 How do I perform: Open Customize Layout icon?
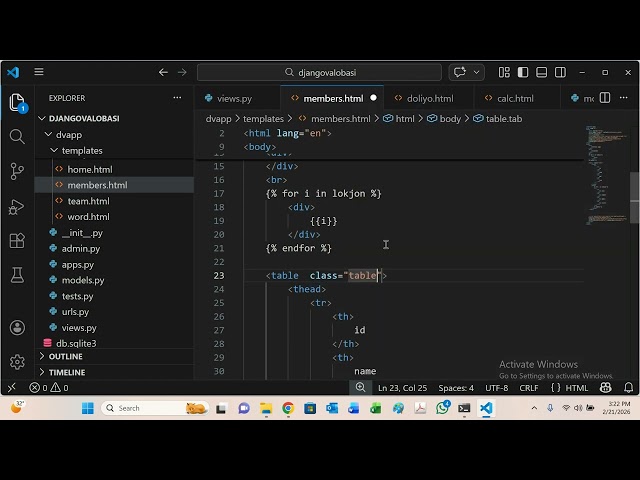coord(504,72)
